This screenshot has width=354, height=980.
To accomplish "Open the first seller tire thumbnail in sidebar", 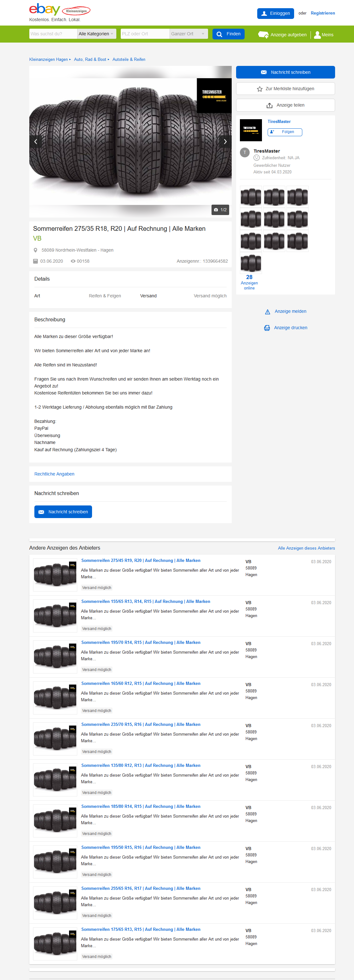I will pos(251,196).
